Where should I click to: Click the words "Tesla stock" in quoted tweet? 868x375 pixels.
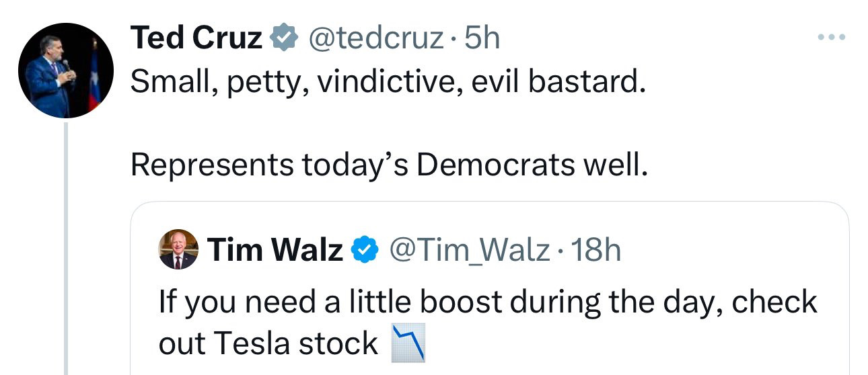pyautogui.click(x=295, y=344)
